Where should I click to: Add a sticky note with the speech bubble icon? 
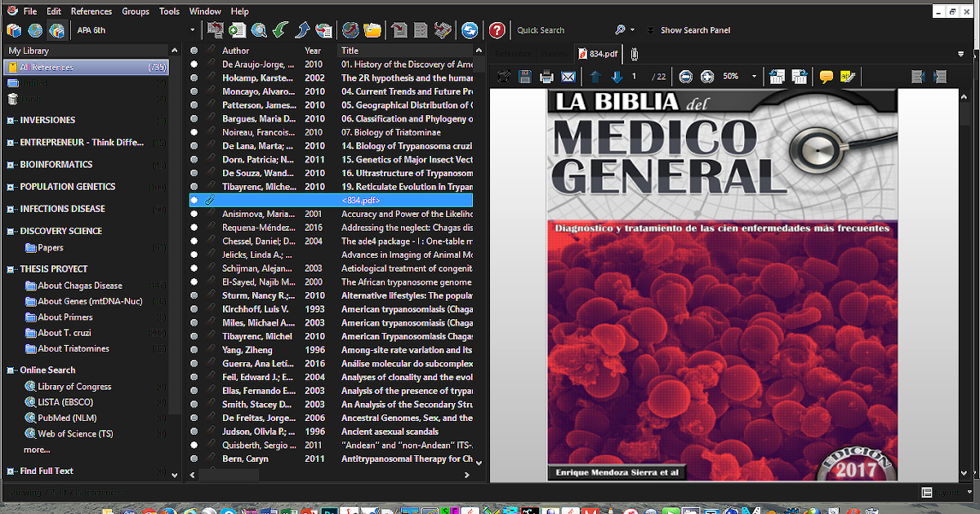pyautogui.click(x=826, y=77)
